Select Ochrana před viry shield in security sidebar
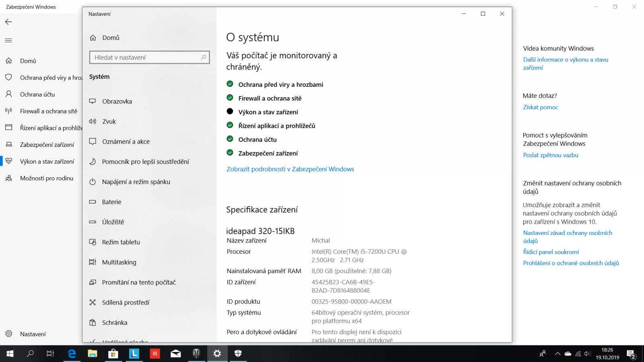644x362 pixels. click(8, 78)
